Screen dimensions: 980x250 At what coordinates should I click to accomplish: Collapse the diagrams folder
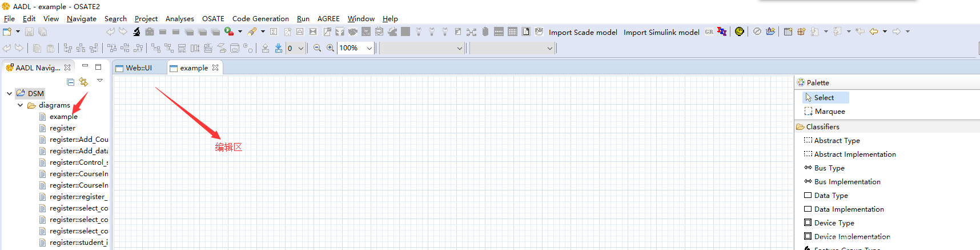[21, 105]
